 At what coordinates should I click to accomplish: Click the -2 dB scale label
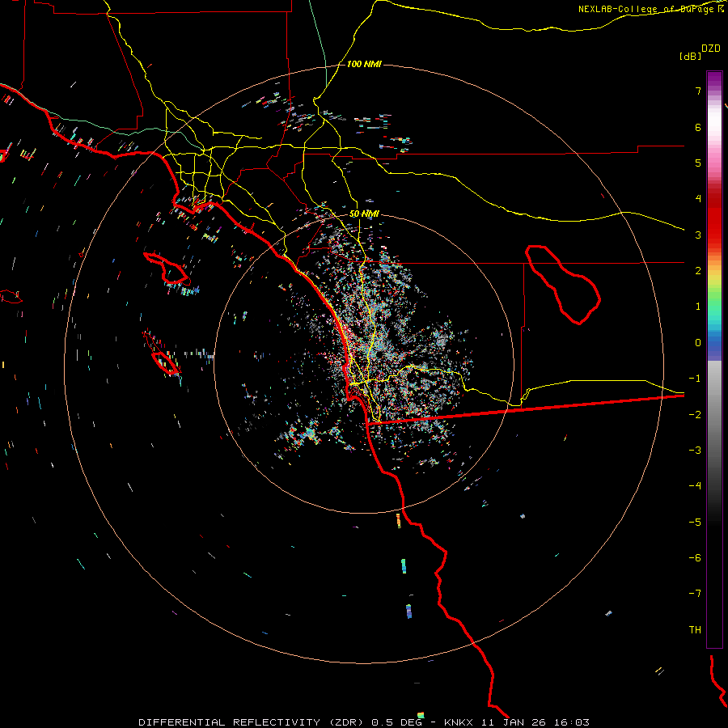pyautogui.click(x=695, y=415)
